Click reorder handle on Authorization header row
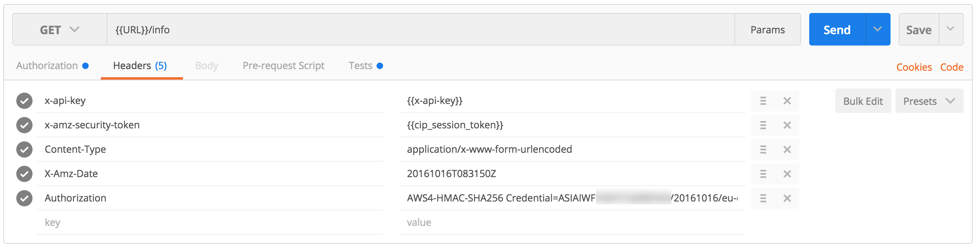 pos(763,198)
